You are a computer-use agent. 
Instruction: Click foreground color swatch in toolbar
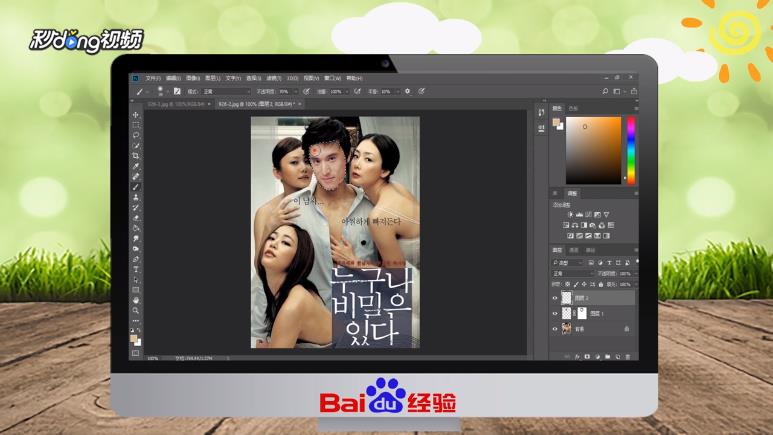133,338
